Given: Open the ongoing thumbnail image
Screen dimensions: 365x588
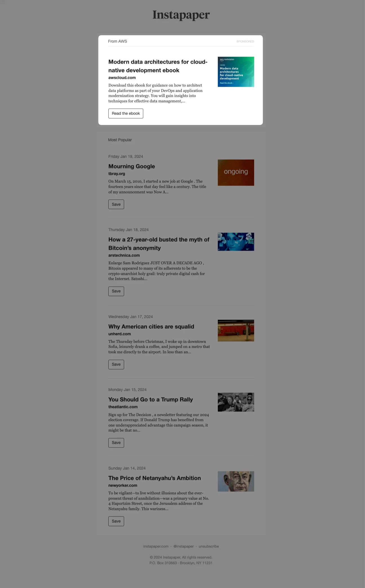Looking at the screenshot, I should click(x=236, y=173).
